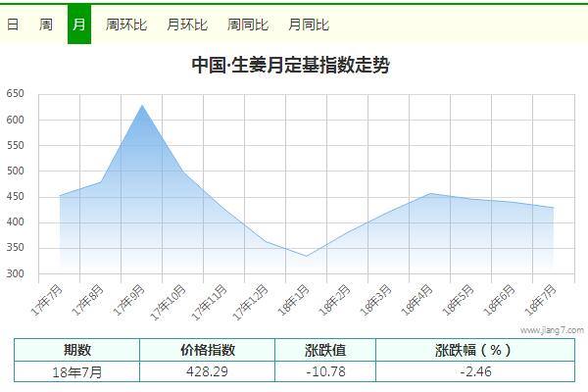This screenshot has width=588, height=392.
Task: Click the 18年4月 data point on chart
Action: click(430, 194)
